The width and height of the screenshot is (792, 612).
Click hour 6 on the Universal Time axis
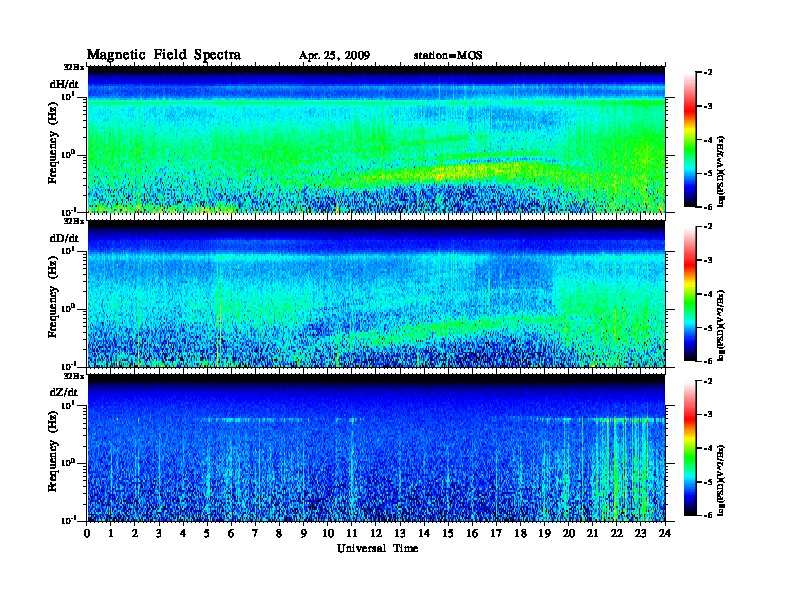pyautogui.click(x=231, y=534)
